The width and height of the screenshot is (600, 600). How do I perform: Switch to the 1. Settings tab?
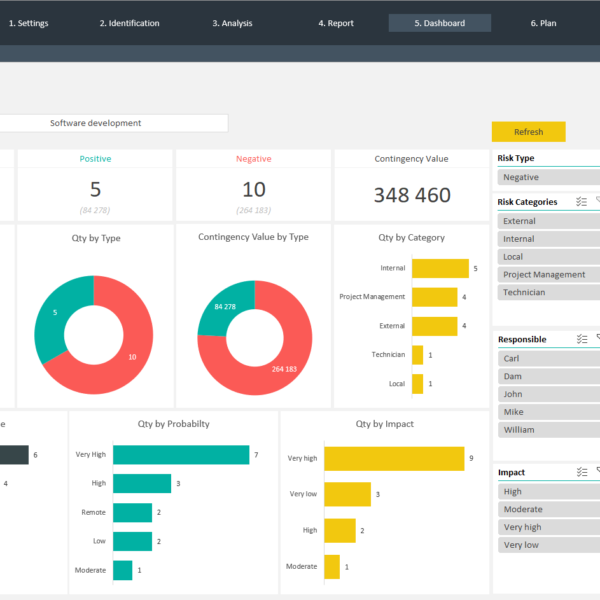pyautogui.click(x=28, y=23)
